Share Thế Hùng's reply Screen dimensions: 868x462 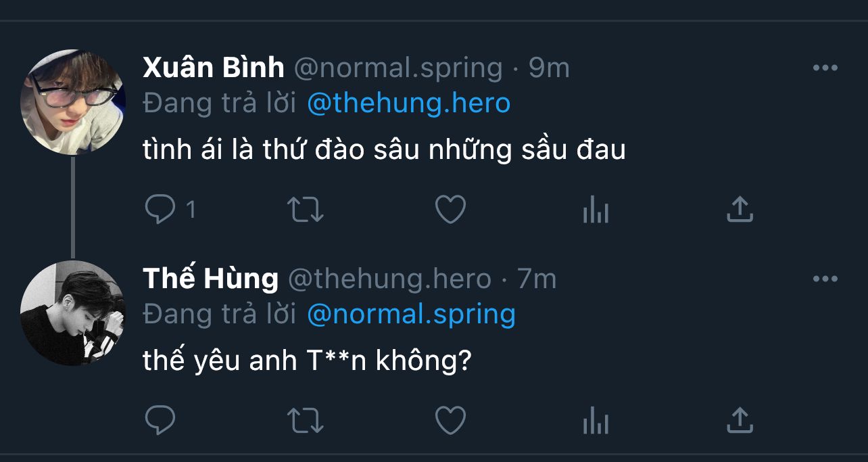pyautogui.click(x=740, y=420)
